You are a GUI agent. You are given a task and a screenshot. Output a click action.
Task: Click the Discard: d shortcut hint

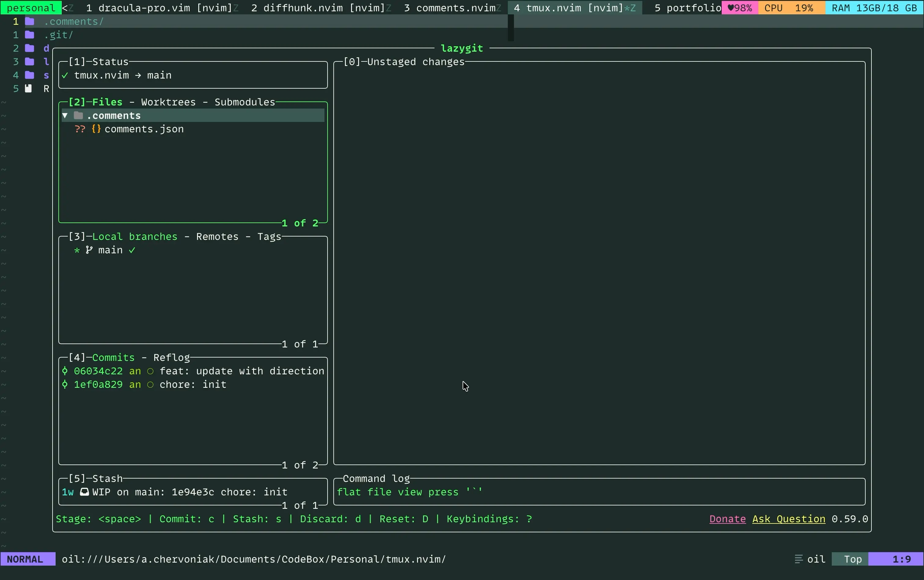[330, 519]
